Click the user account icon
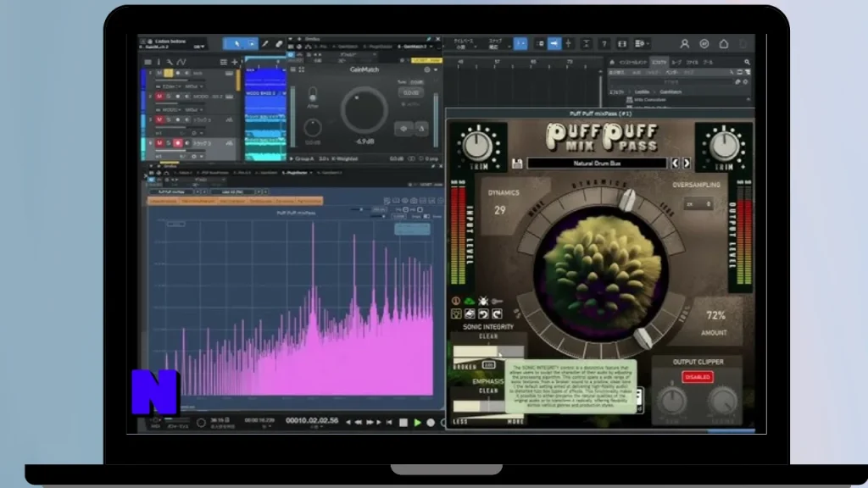 pyautogui.click(x=685, y=44)
